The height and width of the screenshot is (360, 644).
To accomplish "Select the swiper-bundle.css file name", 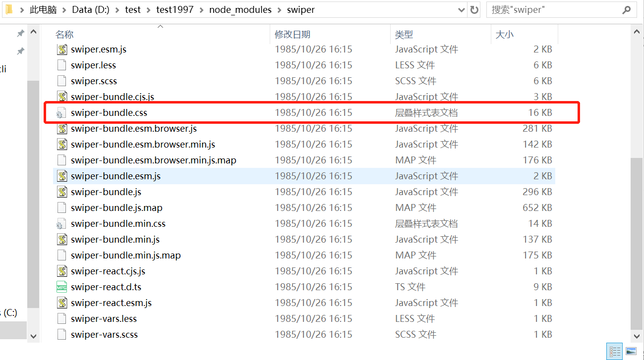I will coord(109,113).
